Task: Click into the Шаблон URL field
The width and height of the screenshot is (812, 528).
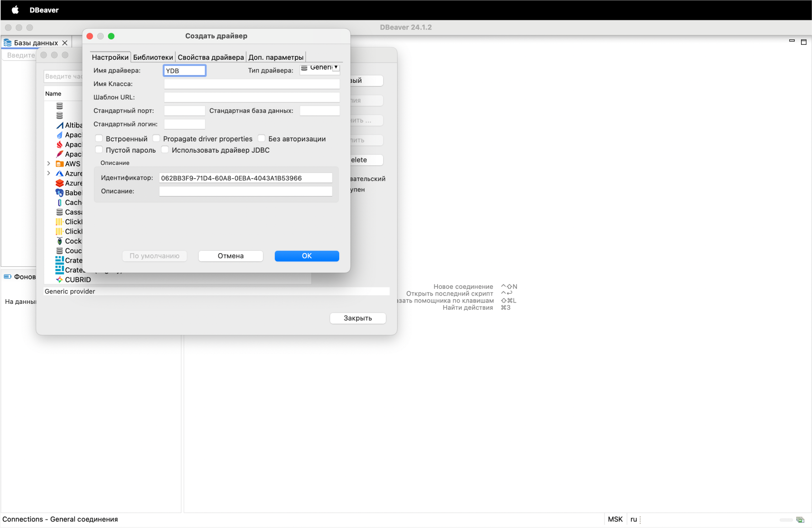Action: (x=251, y=97)
